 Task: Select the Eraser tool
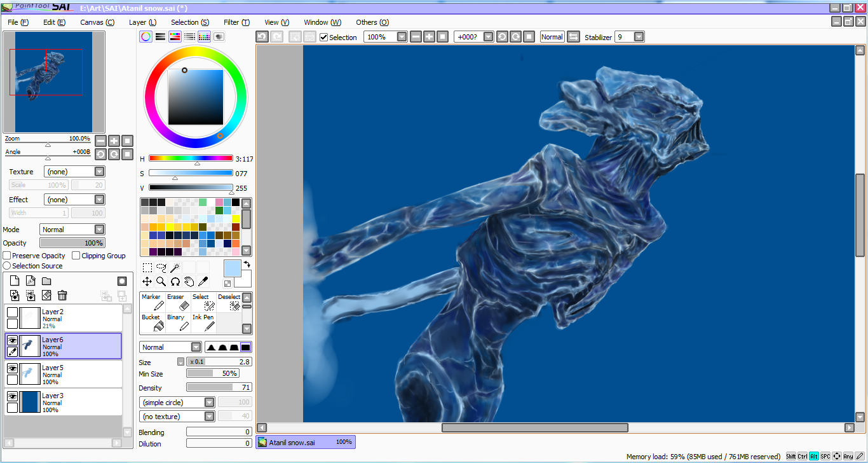(178, 302)
